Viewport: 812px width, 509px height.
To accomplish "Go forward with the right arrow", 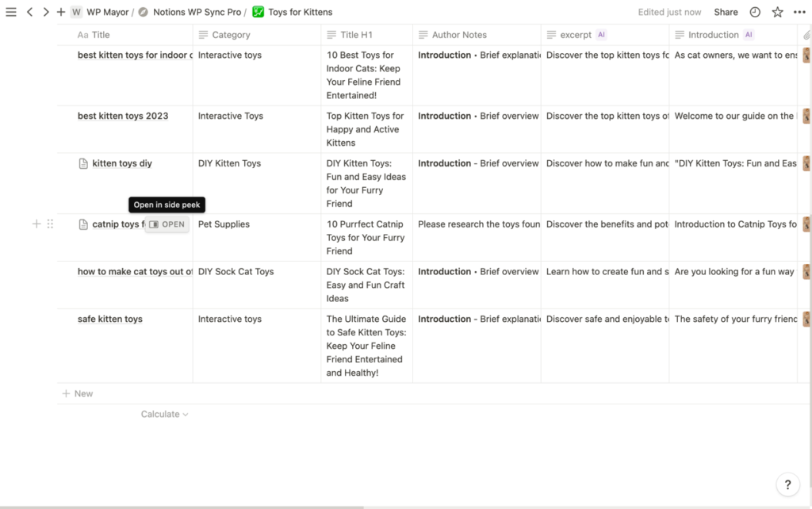I will coord(45,12).
